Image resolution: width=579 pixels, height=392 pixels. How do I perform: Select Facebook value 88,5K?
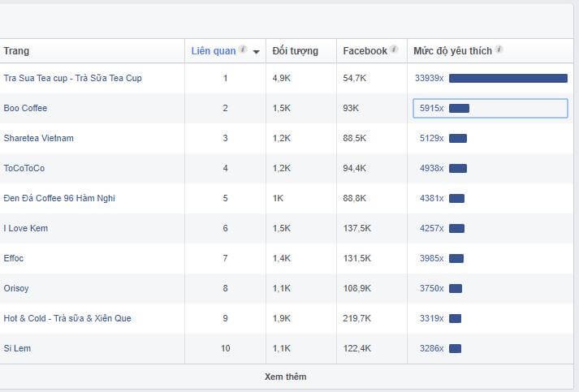pyautogui.click(x=355, y=138)
